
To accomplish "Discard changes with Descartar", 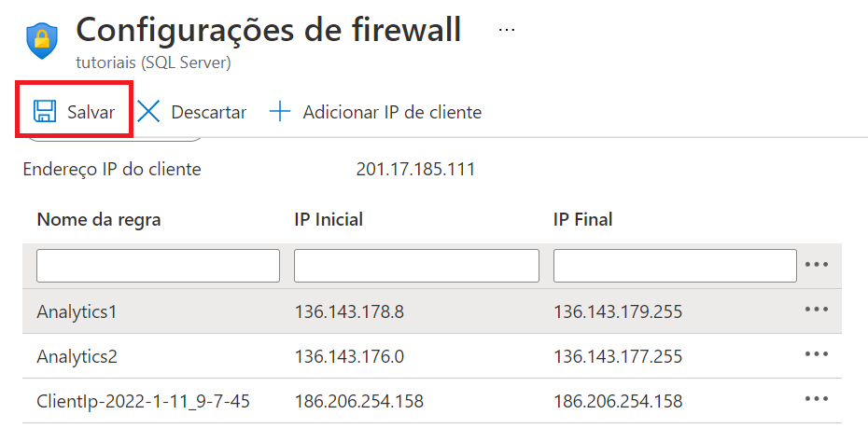I will point(191,112).
